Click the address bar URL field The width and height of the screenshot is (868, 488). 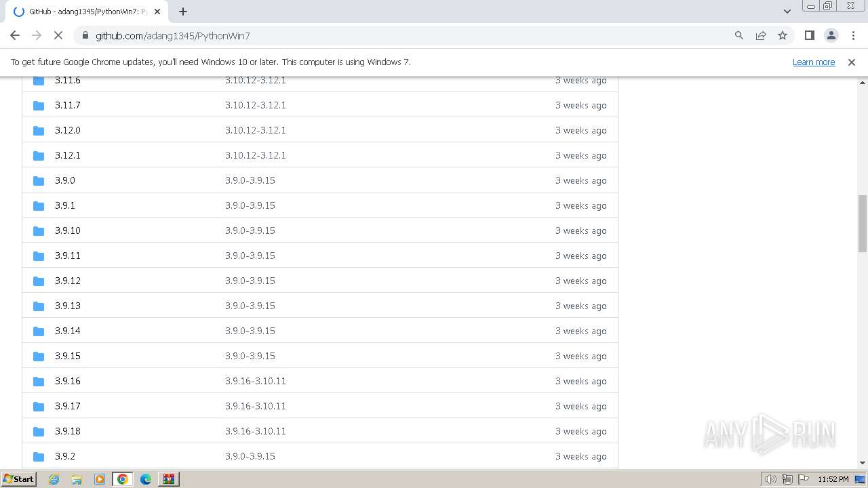(407, 35)
